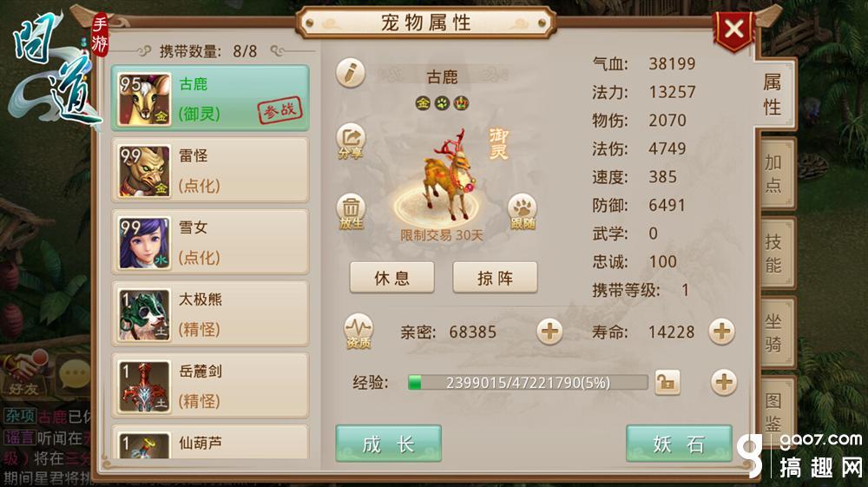
Task: Click the 掠阵 button
Action: click(x=495, y=278)
